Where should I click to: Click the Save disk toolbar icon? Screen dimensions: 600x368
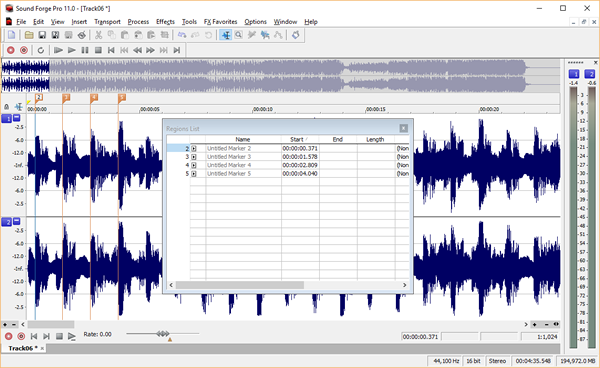(42, 35)
